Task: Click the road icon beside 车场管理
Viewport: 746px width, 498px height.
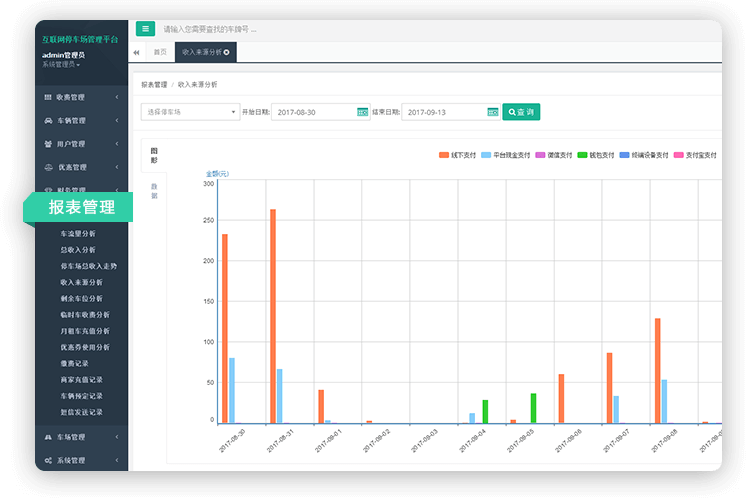Action: click(48, 437)
